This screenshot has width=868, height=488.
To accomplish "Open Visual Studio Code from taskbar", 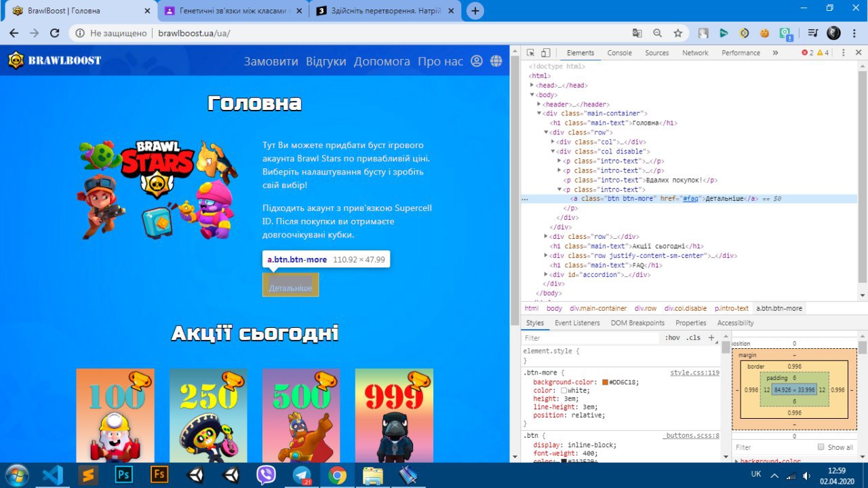I will coord(52,474).
